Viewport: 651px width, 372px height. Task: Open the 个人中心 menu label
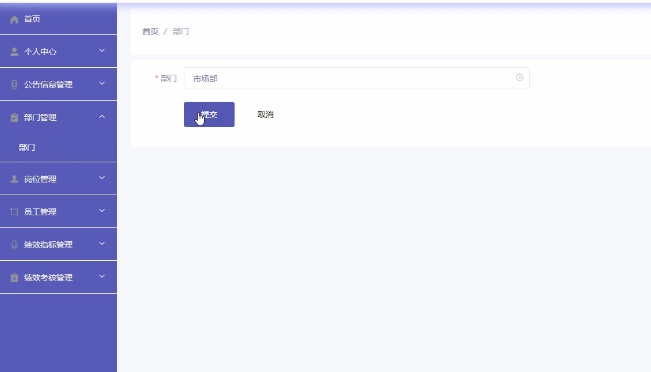tap(40, 51)
